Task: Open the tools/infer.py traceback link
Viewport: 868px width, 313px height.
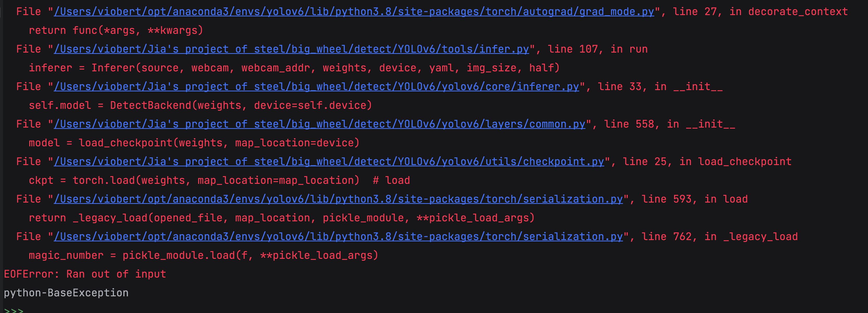Action: (291, 49)
